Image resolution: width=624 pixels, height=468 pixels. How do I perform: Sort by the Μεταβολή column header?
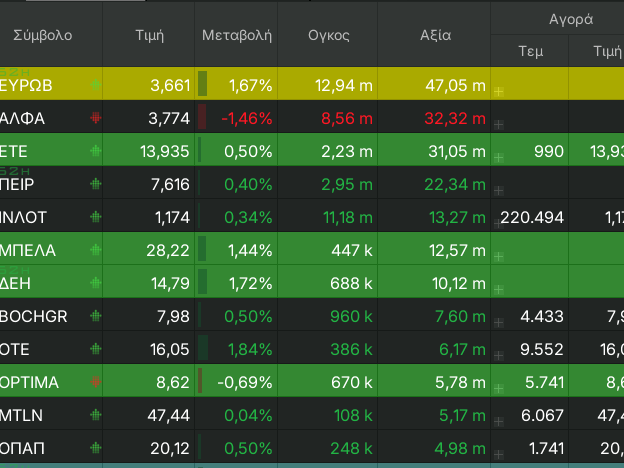point(237,35)
